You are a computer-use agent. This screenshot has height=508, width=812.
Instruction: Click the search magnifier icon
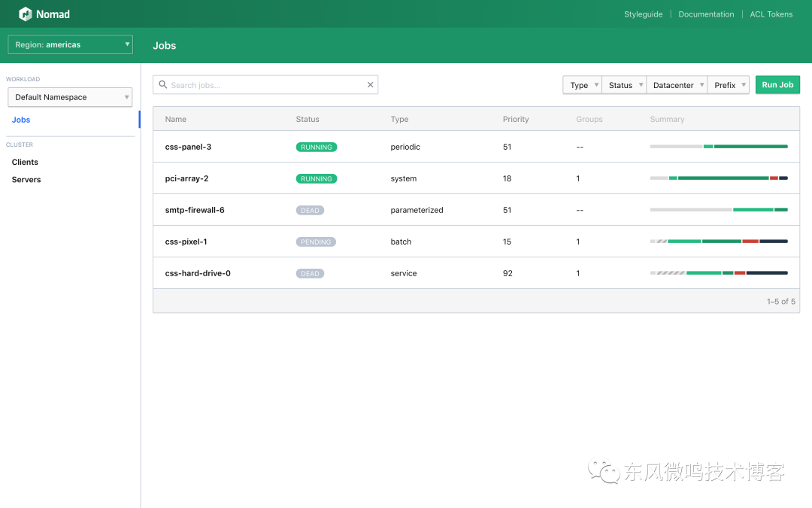click(x=162, y=84)
